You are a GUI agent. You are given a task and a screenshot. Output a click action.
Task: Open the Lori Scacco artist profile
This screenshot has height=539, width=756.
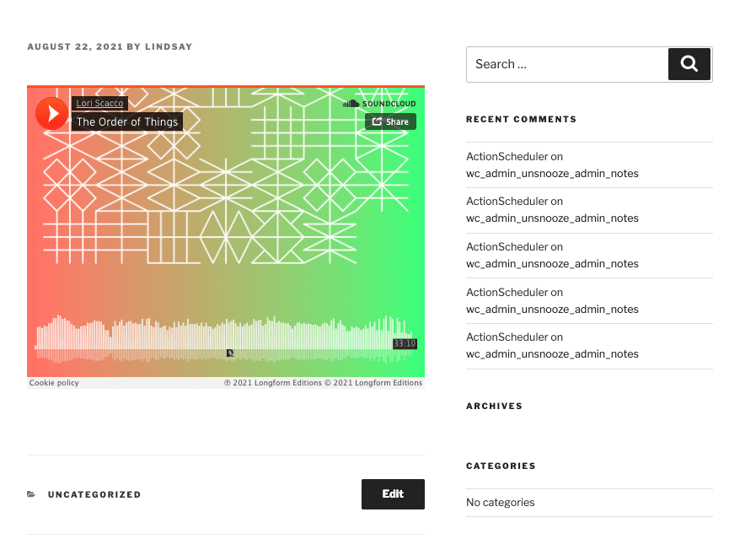coord(99,102)
